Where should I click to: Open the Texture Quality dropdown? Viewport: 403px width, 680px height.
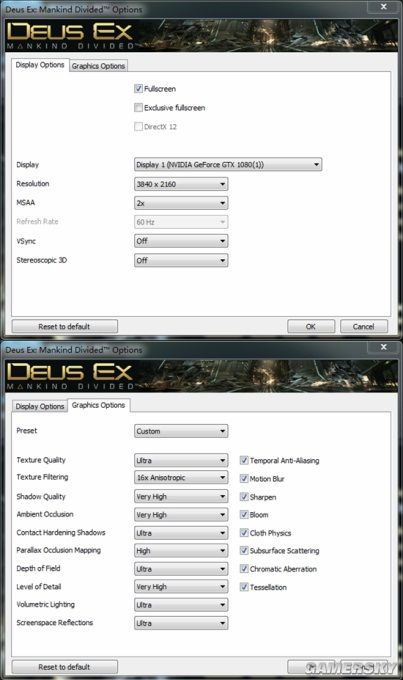tap(181, 460)
